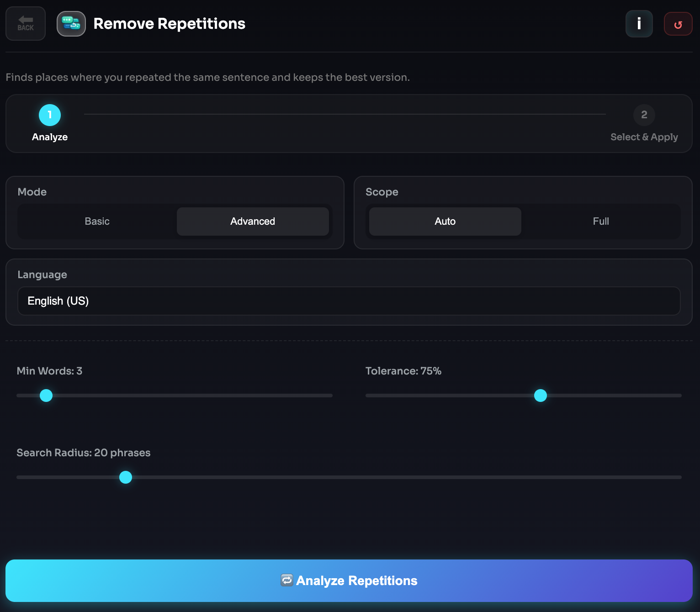Open the Language dropdown showing English (US)
Screen dimensions: 700x612
tap(349, 301)
